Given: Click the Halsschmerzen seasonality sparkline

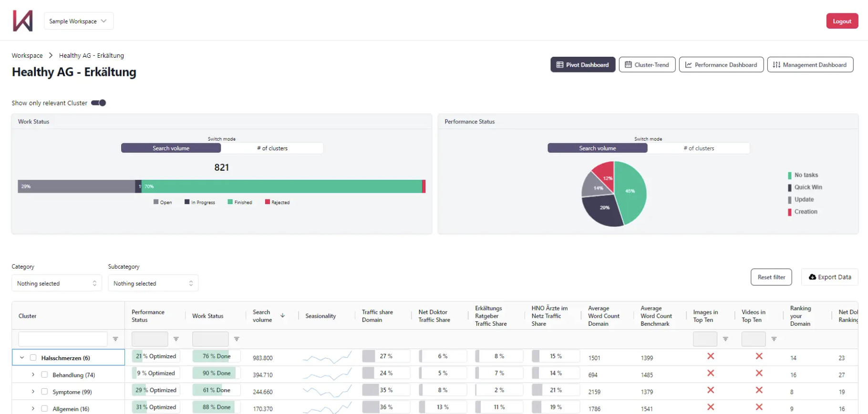Looking at the screenshot, I should [327, 357].
